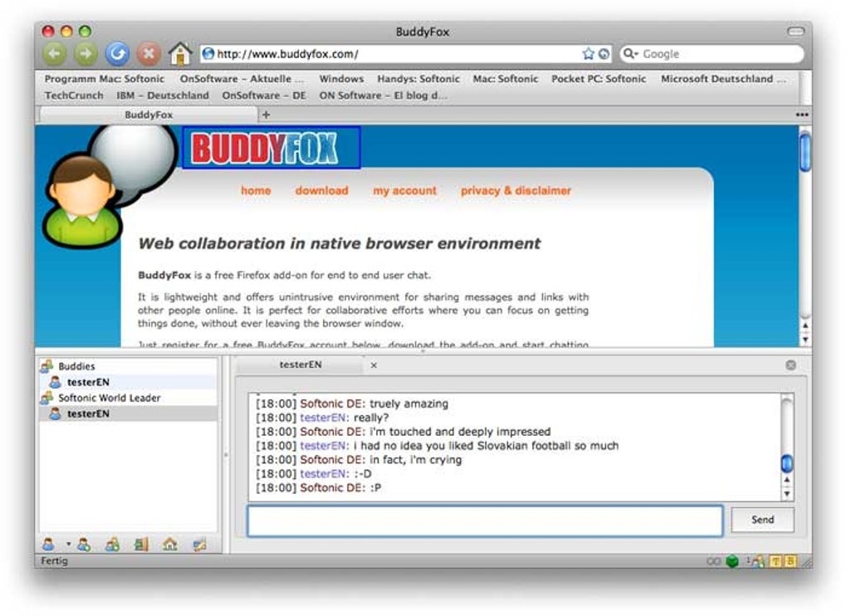Click the blue user status icon in buddy toolbar
The width and height of the screenshot is (847, 616).
pyautogui.click(x=49, y=545)
